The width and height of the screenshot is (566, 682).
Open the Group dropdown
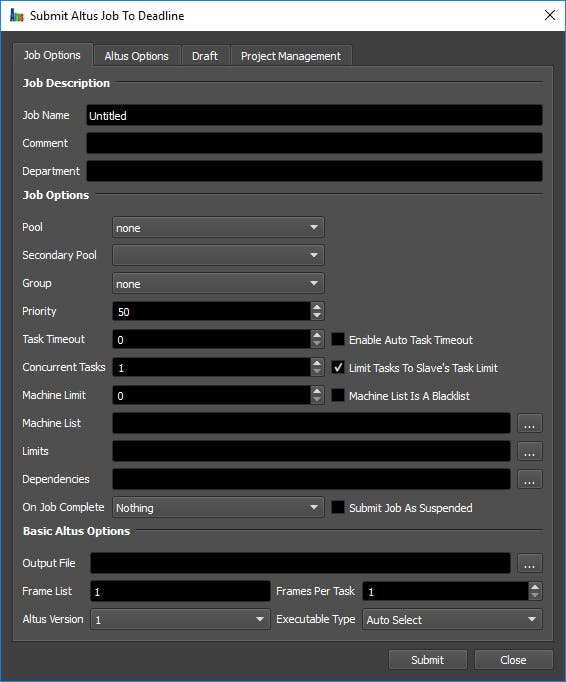218,284
